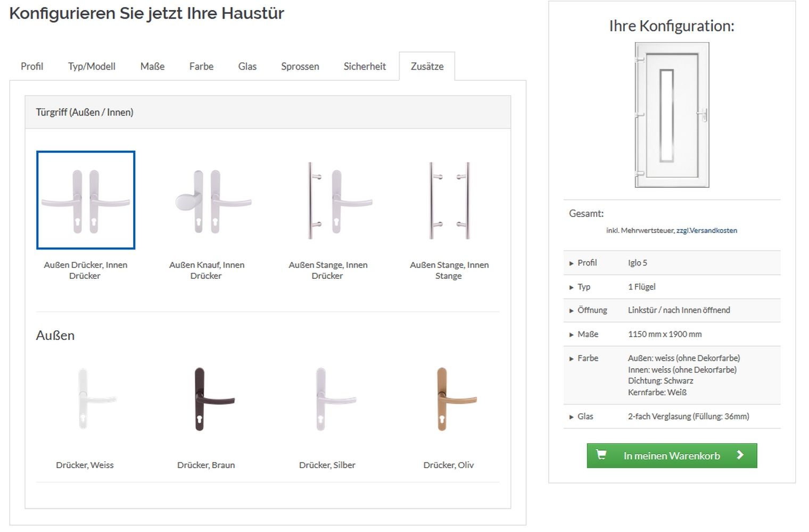Open the zzgl. Versandkosten link

(x=706, y=230)
